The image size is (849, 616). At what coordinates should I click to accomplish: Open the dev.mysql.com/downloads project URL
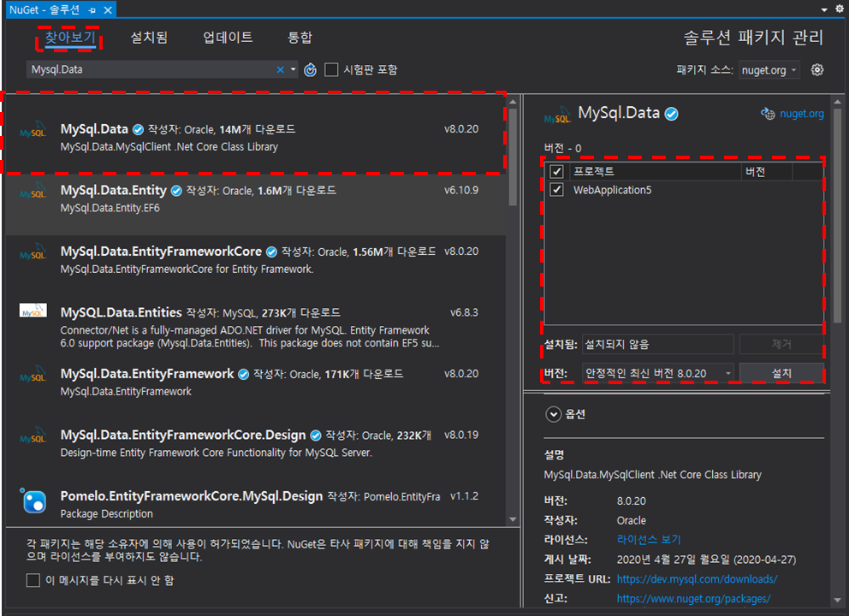coord(697,578)
